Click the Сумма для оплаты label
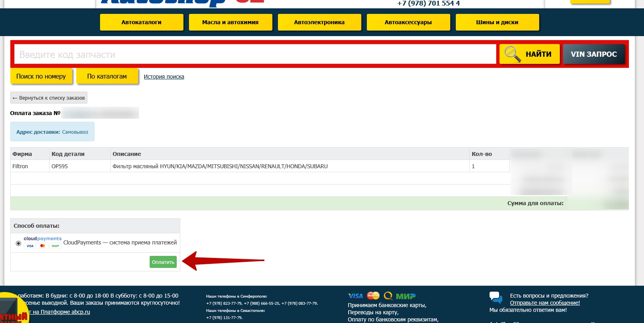The height and width of the screenshot is (323, 644). tap(535, 203)
